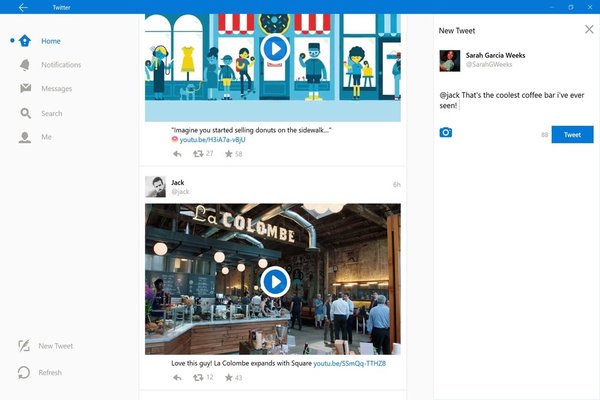Click the Messages envelope icon
This screenshot has height=400, width=600.
click(25, 89)
